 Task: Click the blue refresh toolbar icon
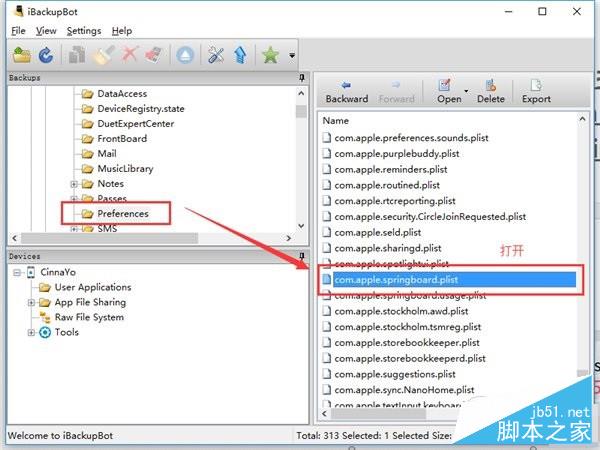(46, 55)
